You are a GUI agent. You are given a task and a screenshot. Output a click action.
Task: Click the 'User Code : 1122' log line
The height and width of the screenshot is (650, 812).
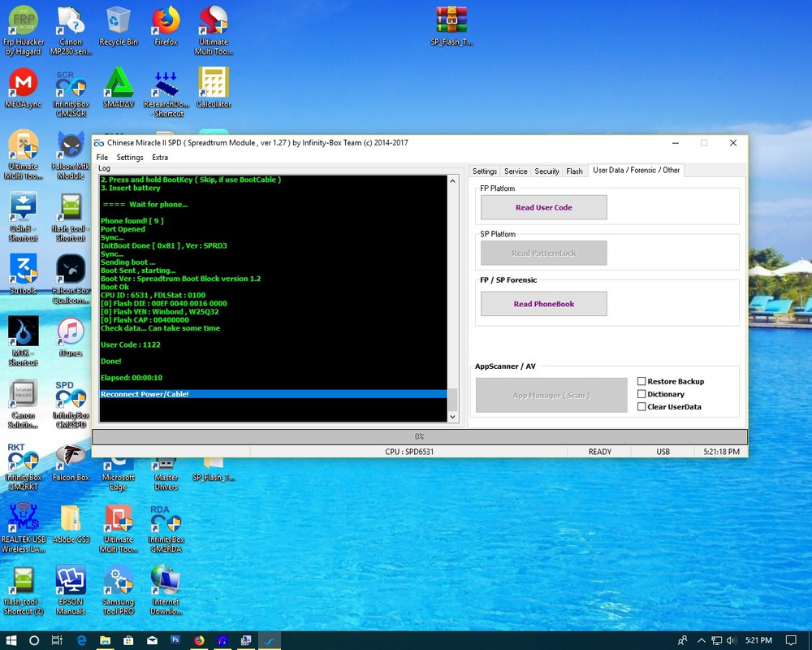131,344
